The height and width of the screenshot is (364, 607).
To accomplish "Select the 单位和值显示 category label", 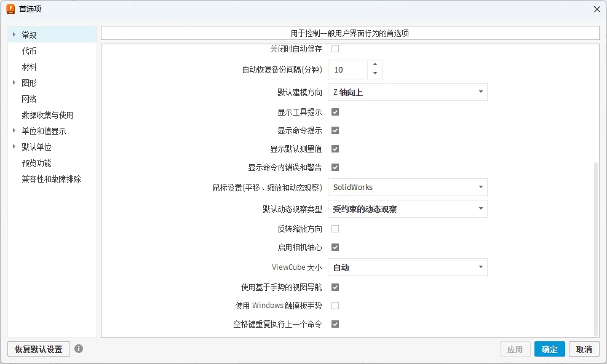I will click(44, 131).
